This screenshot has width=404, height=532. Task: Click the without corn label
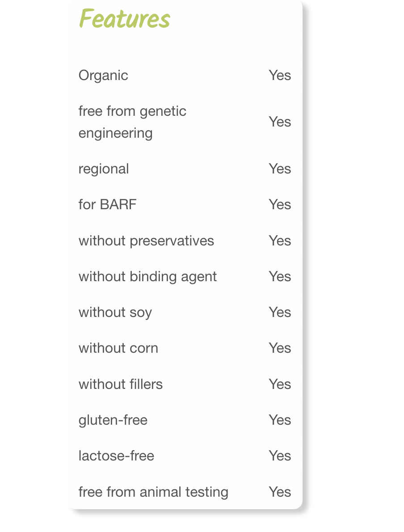118,348
